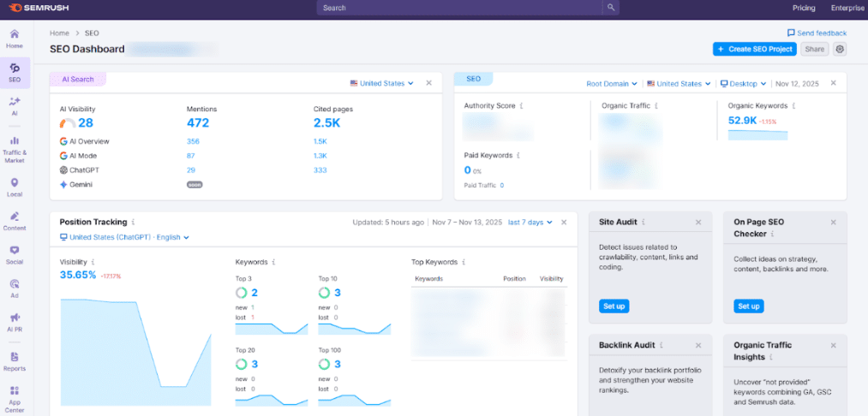868x416 pixels.
Task: Expand the United States (ChatGPT) · English dropdown
Action: [x=124, y=237]
